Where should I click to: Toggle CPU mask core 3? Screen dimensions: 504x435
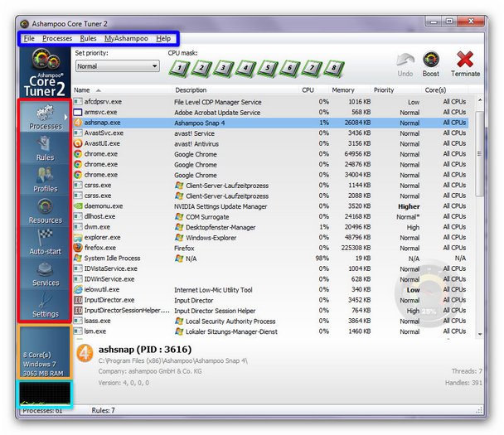click(x=223, y=68)
